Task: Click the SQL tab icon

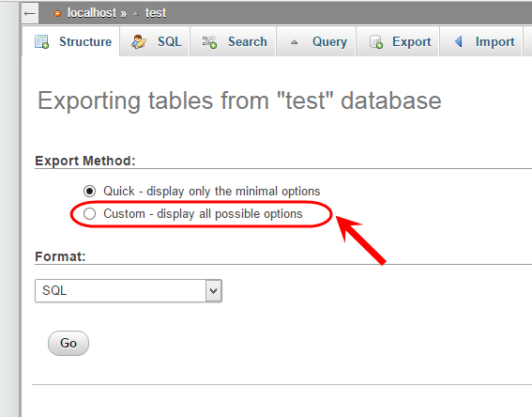Action: tap(139, 41)
